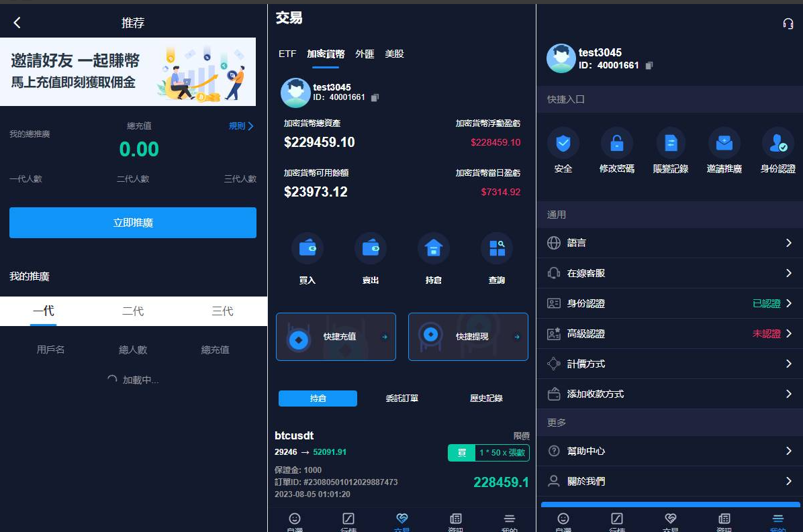Screen dimensions: 803x532
Task: Open the 買入 wallet icon
Action: coord(307,249)
